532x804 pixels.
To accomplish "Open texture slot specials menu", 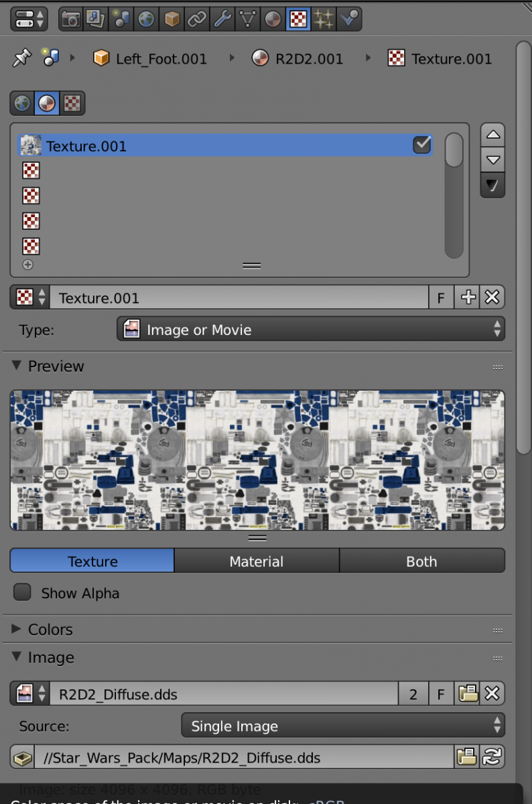I will point(492,185).
